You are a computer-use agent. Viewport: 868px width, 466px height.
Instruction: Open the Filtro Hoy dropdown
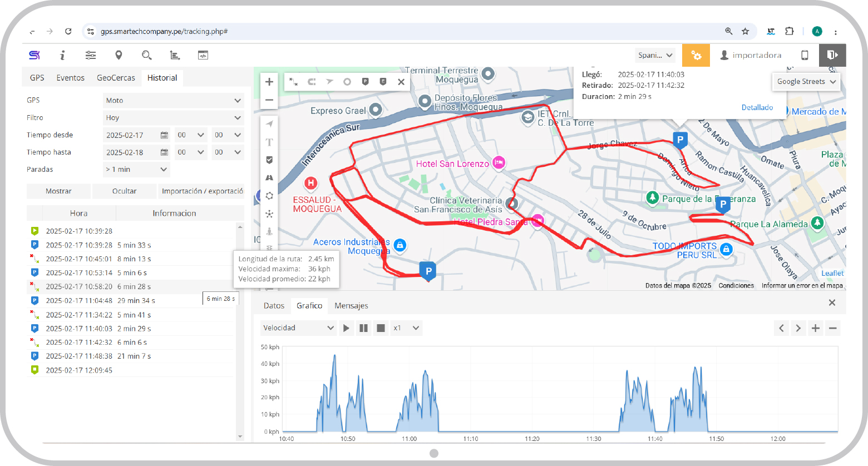pos(174,118)
